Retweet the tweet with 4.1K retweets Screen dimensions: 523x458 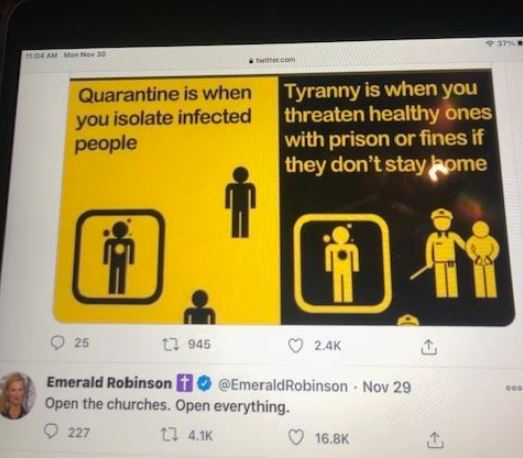click(x=167, y=434)
